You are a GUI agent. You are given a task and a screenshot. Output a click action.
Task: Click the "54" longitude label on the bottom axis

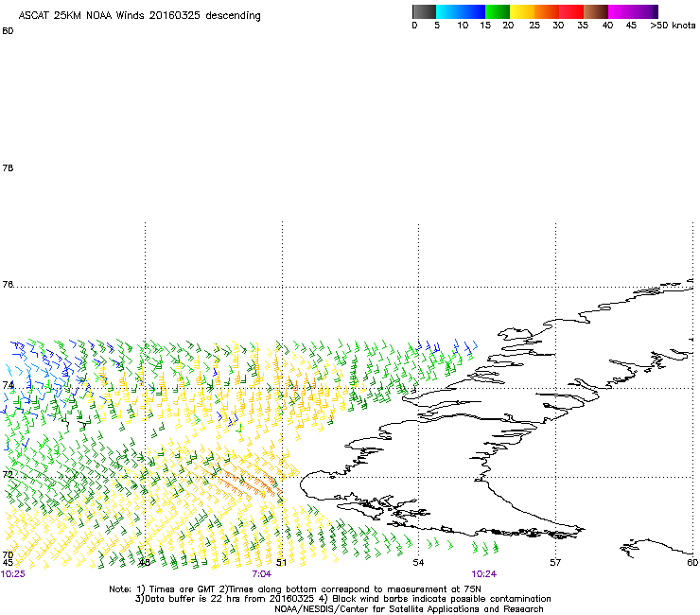(x=418, y=563)
